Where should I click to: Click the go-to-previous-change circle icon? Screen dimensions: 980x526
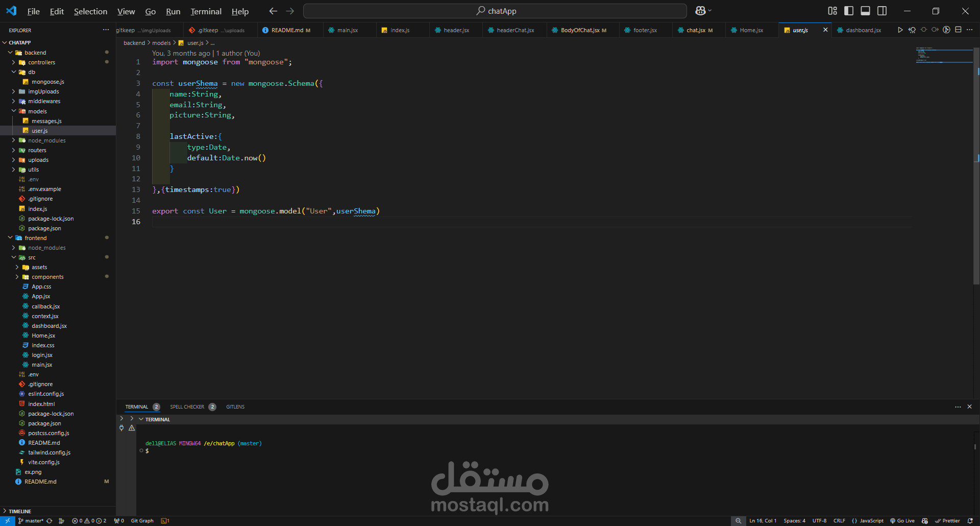(x=923, y=30)
